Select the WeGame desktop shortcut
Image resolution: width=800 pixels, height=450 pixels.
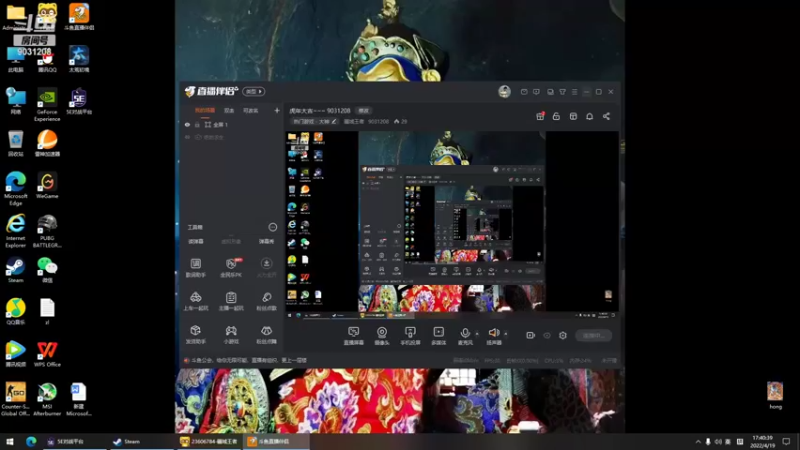coord(47,186)
